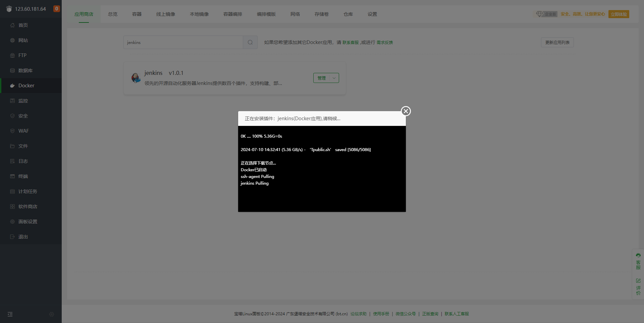644x323 pixels.
Task: Click the folder icon beside 文件
Action: [12, 146]
